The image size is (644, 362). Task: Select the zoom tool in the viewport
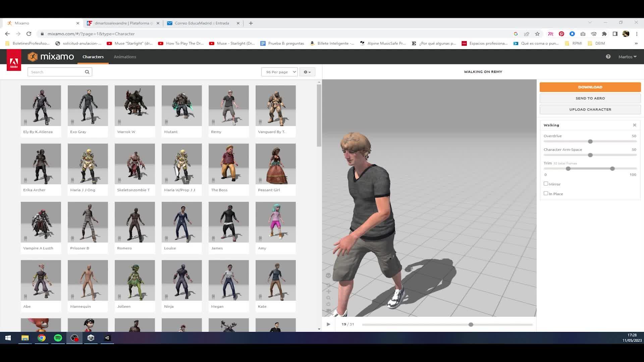pos(328,298)
